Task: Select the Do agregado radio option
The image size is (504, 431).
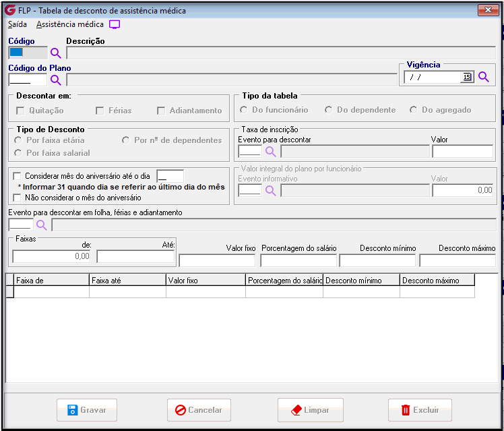Action: pyautogui.click(x=413, y=110)
